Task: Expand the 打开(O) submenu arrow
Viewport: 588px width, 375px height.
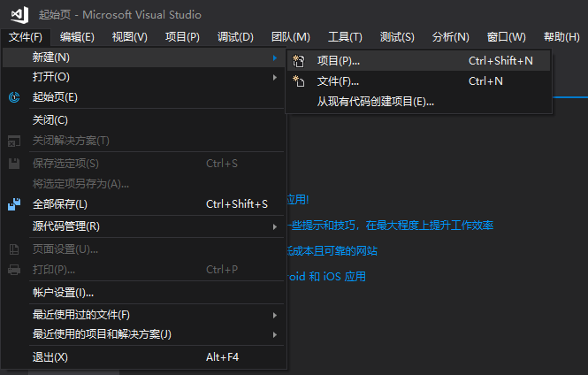Action: point(275,77)
